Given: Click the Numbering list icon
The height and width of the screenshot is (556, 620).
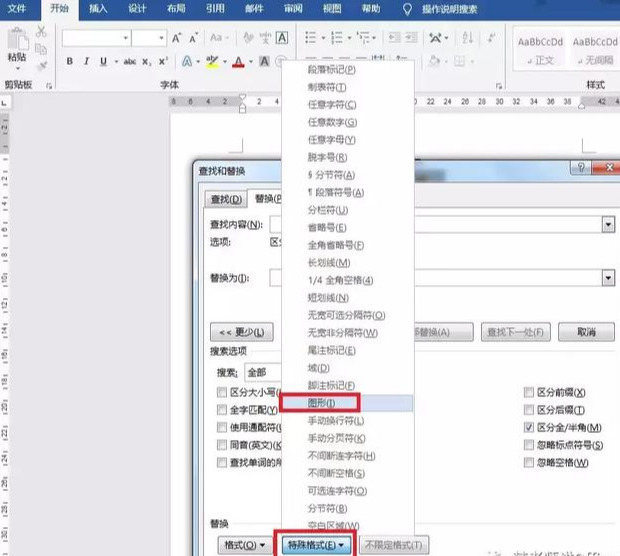Looking at the screenshot, I should (x=337, y=38).
